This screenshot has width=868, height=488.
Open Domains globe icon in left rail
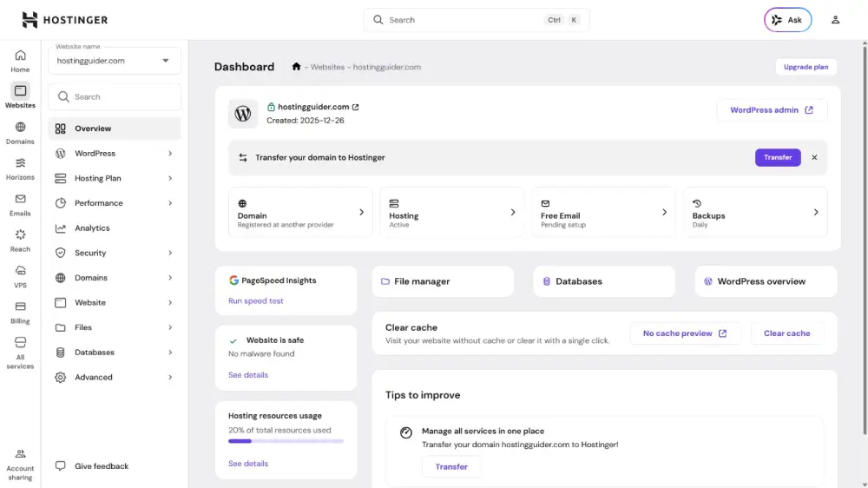click(20, 133)
